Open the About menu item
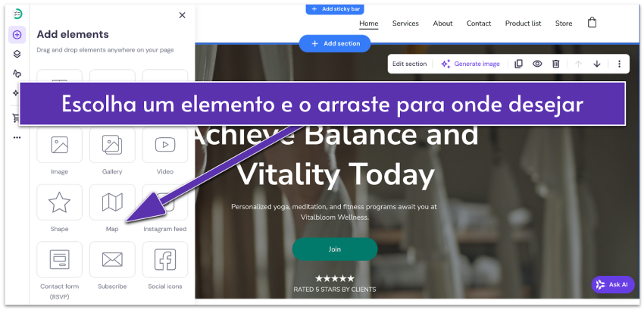This screenshot has height=310, width=644. point(442,23)
